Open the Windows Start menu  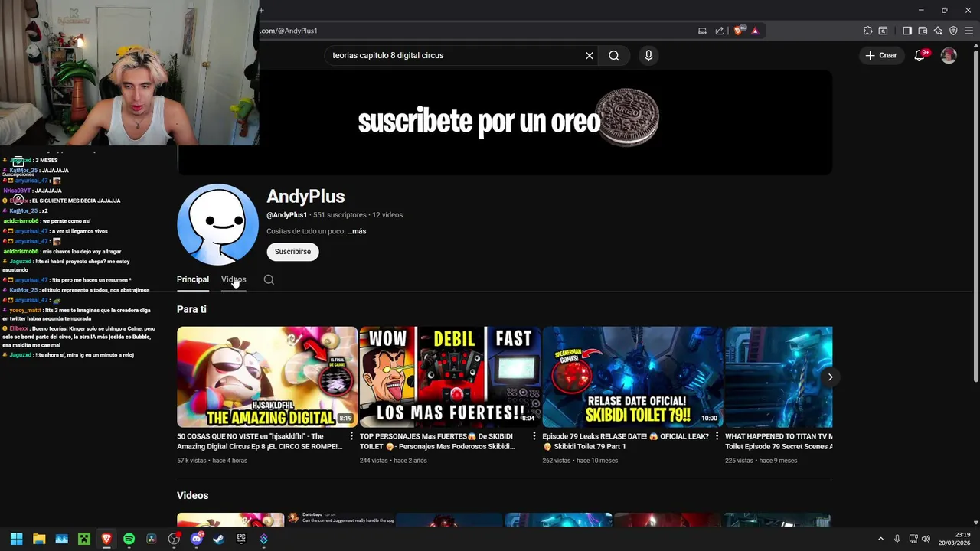(16, 539)
